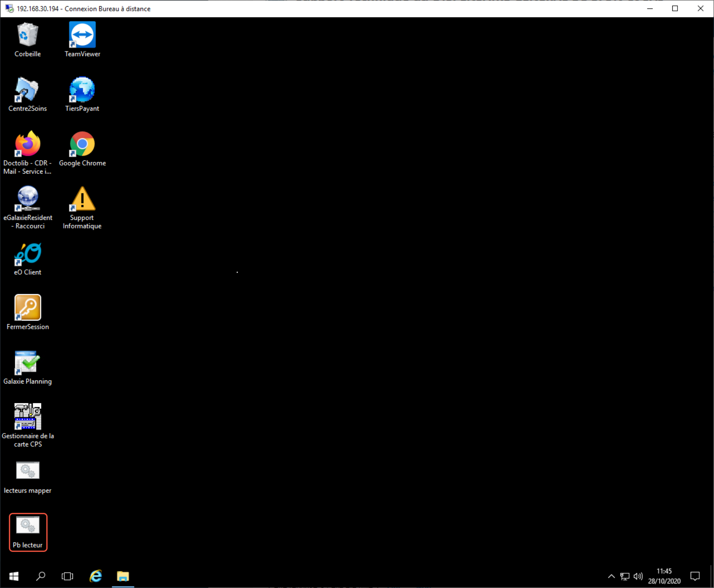
Task: Select Gestionnaire de la carte CPS icon
Action: pyautogui.click(x=28, y=417)
